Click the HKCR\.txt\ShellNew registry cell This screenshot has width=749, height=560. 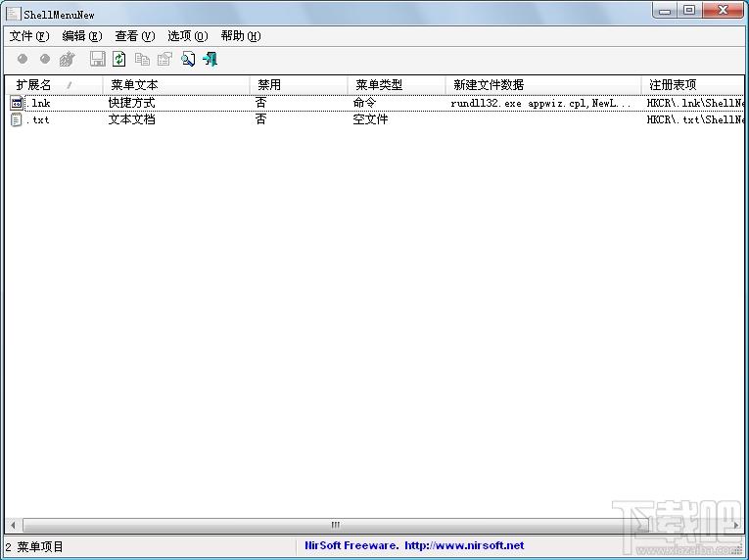pos(695,119)
